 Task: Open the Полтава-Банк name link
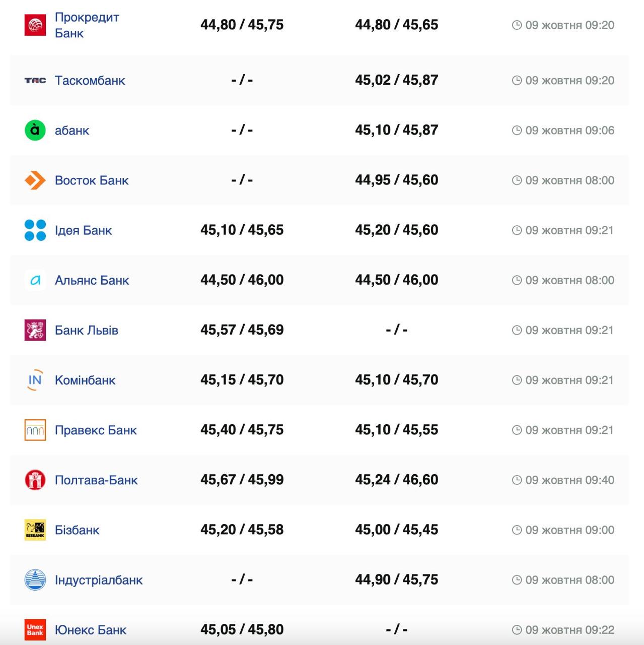pos(96,480)
